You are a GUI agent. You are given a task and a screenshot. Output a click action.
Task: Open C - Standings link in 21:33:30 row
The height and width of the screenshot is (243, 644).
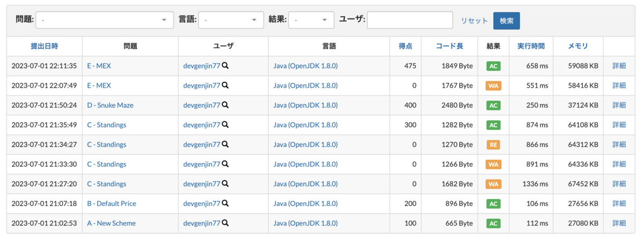(107, 164)
